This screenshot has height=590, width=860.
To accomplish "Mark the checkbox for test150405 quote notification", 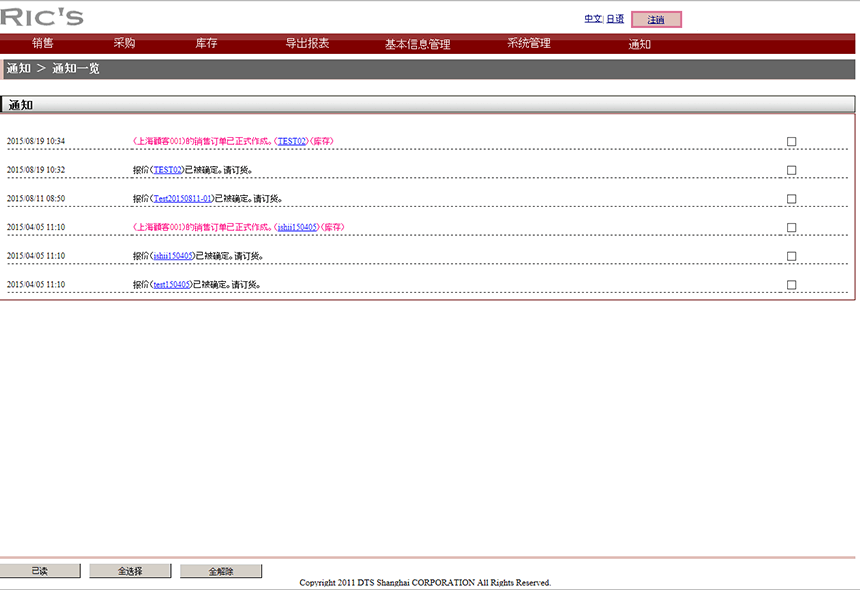I will 791,285.
